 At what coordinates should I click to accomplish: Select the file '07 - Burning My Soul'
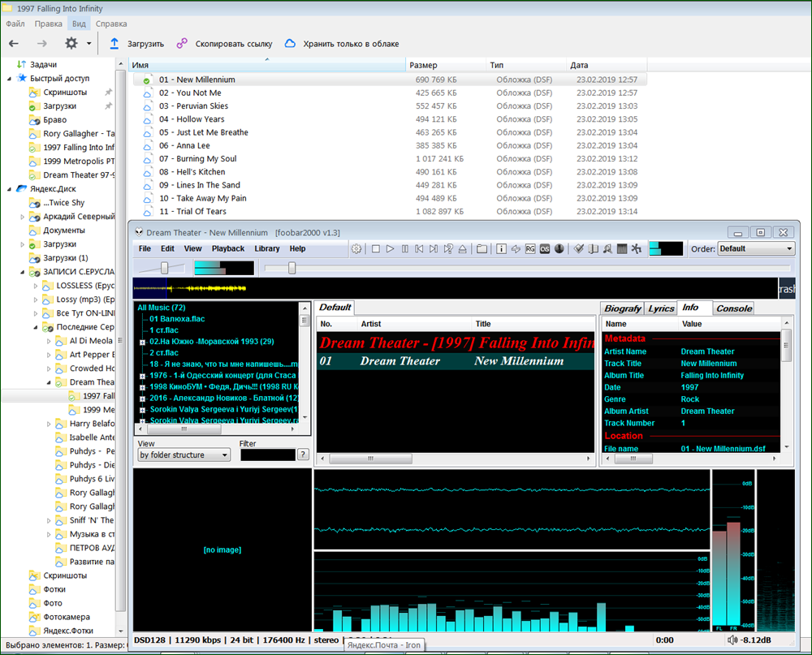click(390, 159)
